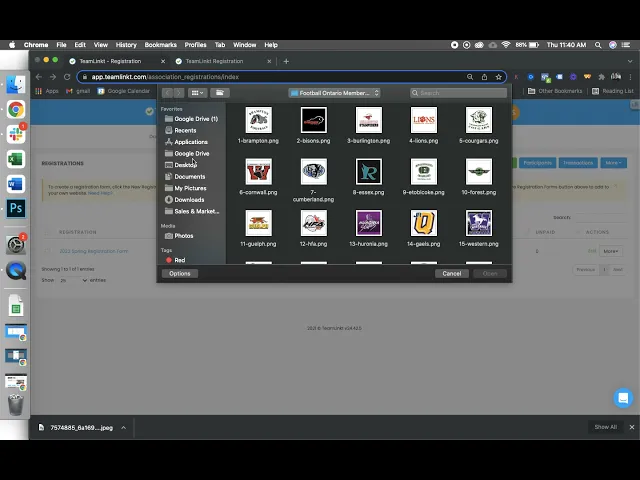Change the Show entries dropdown

[x=73, y=280]
